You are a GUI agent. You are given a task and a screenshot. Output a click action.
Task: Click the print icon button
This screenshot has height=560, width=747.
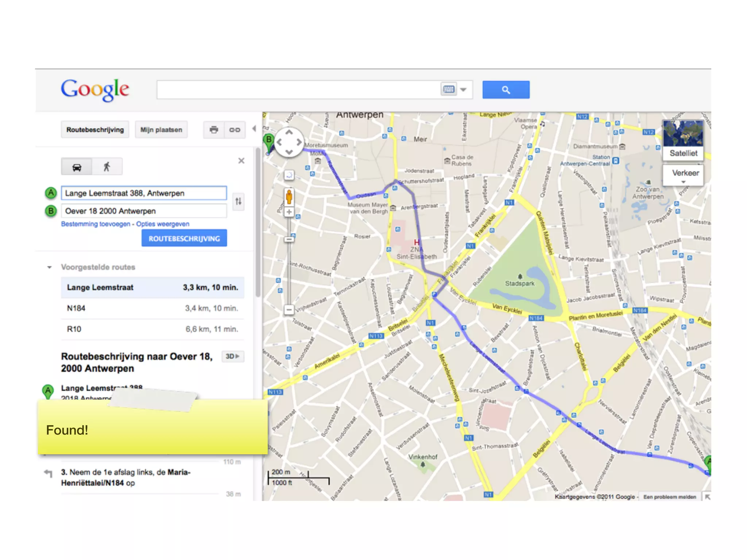point(214,130)
